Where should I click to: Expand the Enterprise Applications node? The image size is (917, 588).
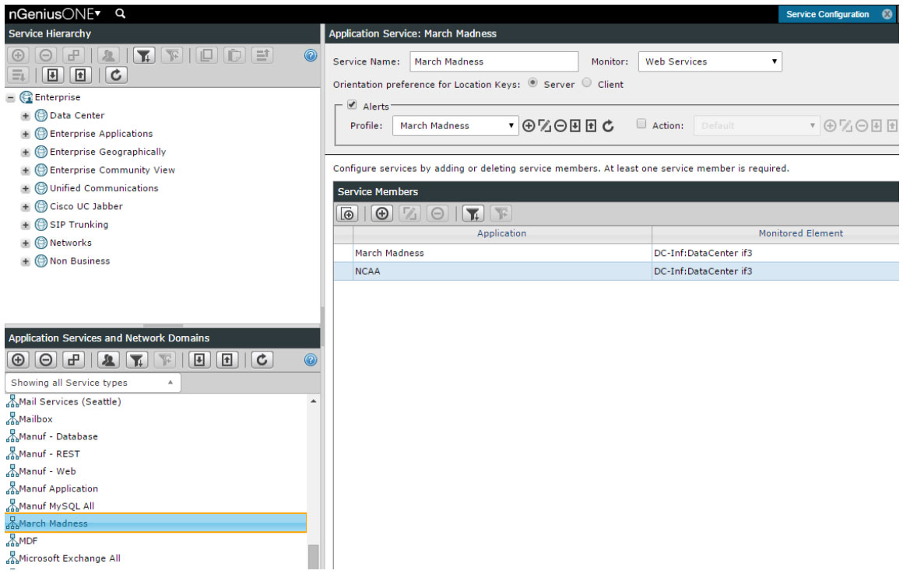click(x=25, y=134)
